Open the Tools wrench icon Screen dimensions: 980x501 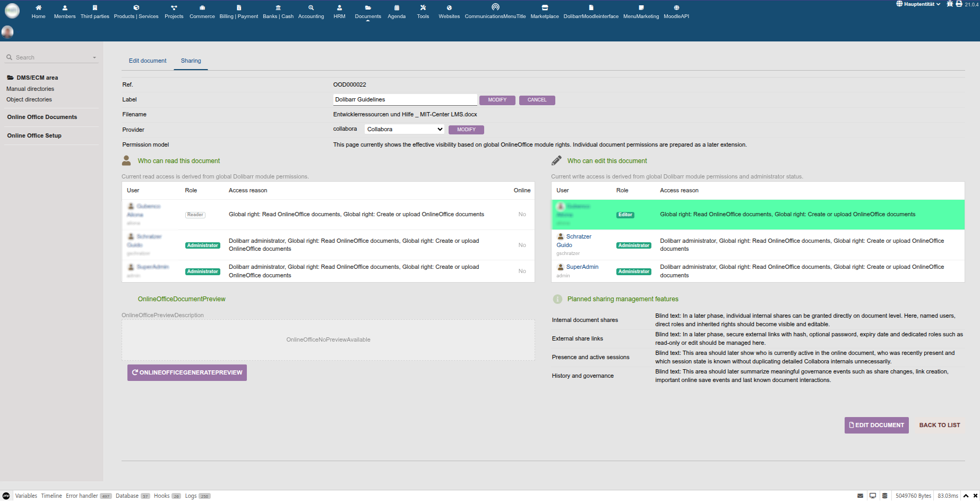click(423, 8)
